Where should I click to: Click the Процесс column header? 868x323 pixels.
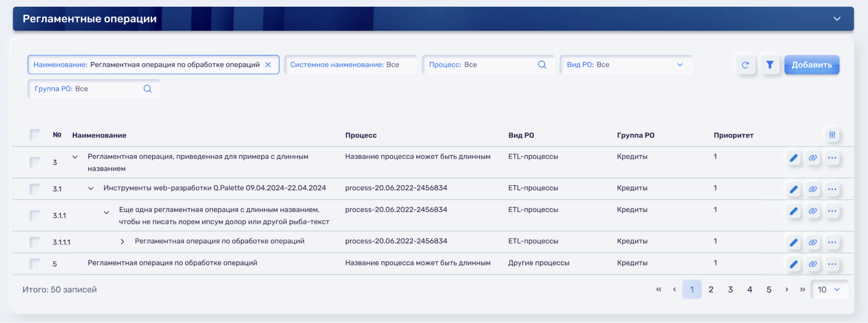tap(361, 135)
